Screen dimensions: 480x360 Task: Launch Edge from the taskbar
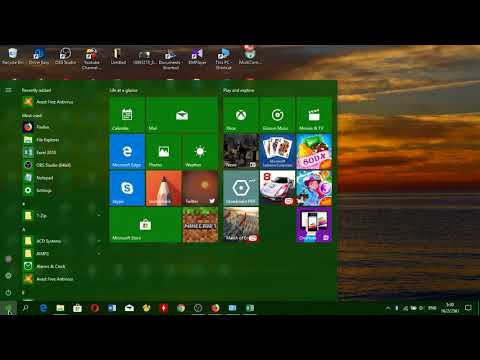pos(43,308)
